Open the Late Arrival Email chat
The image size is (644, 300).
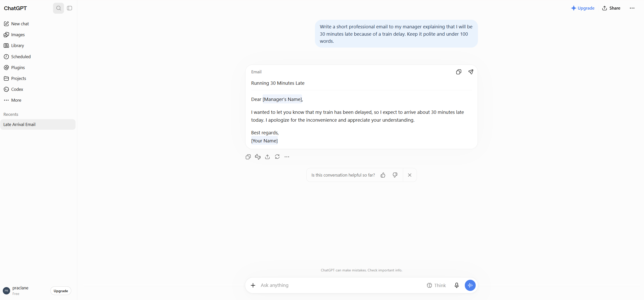coord(38,124)
